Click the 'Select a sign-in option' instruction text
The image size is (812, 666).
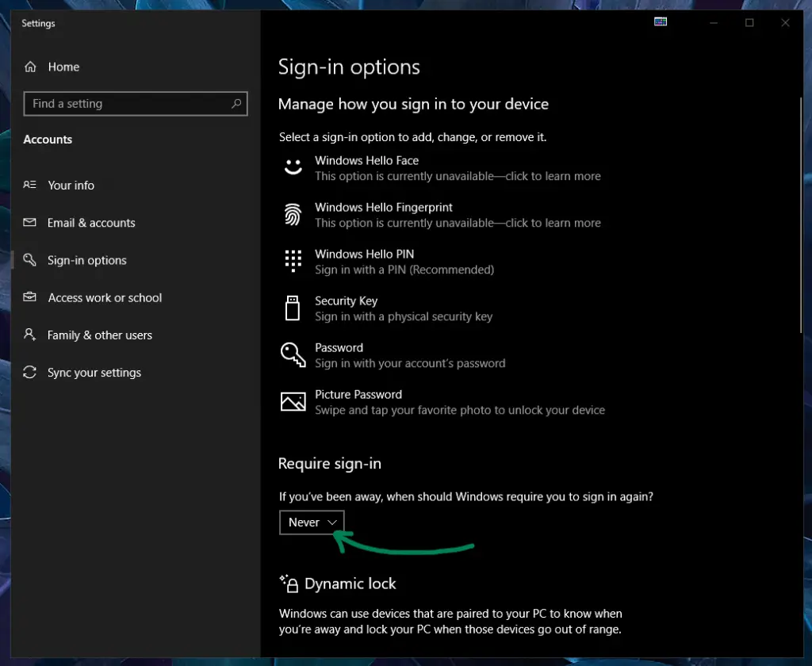pyautogui.click(x=412, y=137)
